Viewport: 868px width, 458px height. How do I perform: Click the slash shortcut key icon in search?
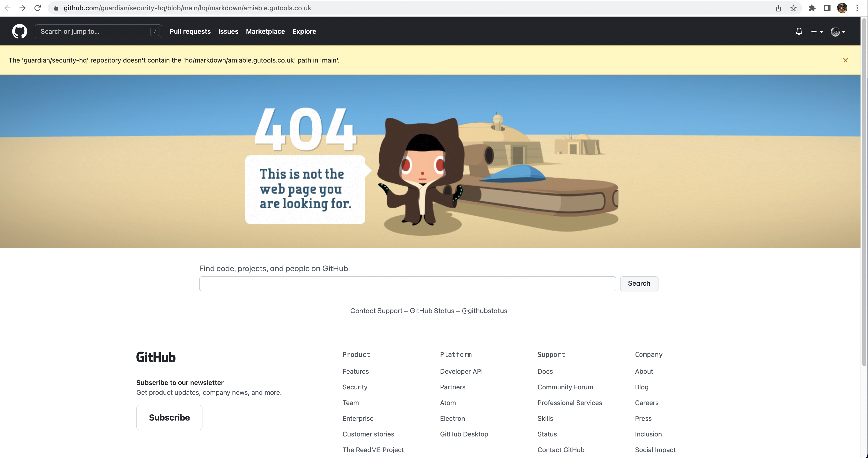coord(155,31)
